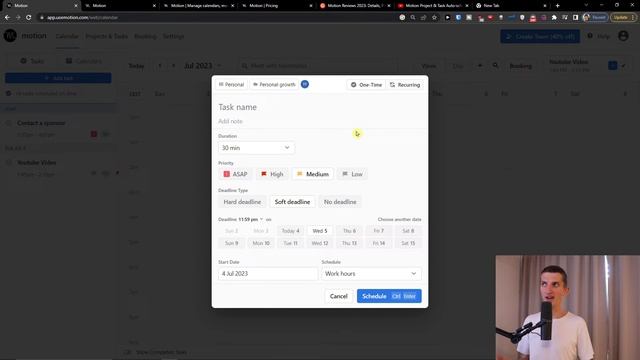The height and width of the screenshot is (360, 640).
Task: Click the Today calendar button
Action: [x=136, y=66]
